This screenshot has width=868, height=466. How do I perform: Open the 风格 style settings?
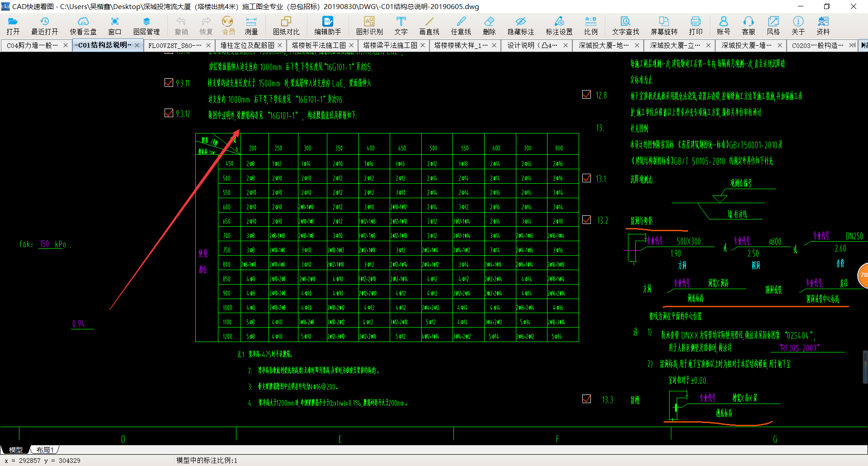click(774, 26)
